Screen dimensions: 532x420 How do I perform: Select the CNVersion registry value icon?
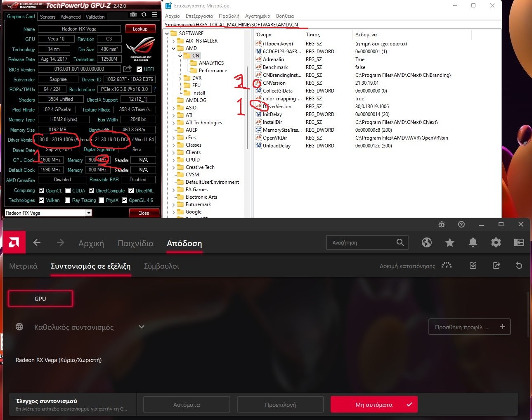click(x=259, y=83)
